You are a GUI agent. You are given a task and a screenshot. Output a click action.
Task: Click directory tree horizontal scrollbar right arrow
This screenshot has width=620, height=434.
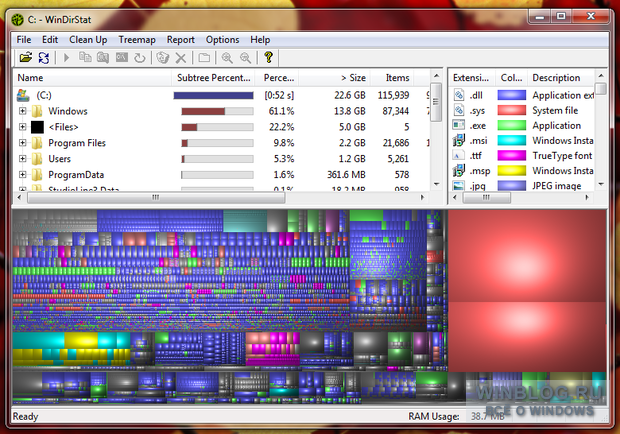(x=422, y=197)
